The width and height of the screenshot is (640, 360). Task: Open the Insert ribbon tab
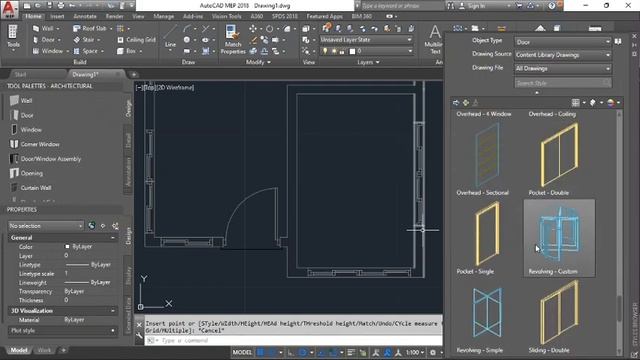[x=57, y=16]
